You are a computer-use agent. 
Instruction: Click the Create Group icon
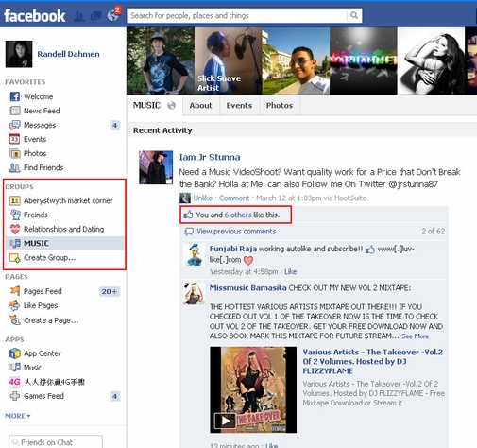(15, 258)
